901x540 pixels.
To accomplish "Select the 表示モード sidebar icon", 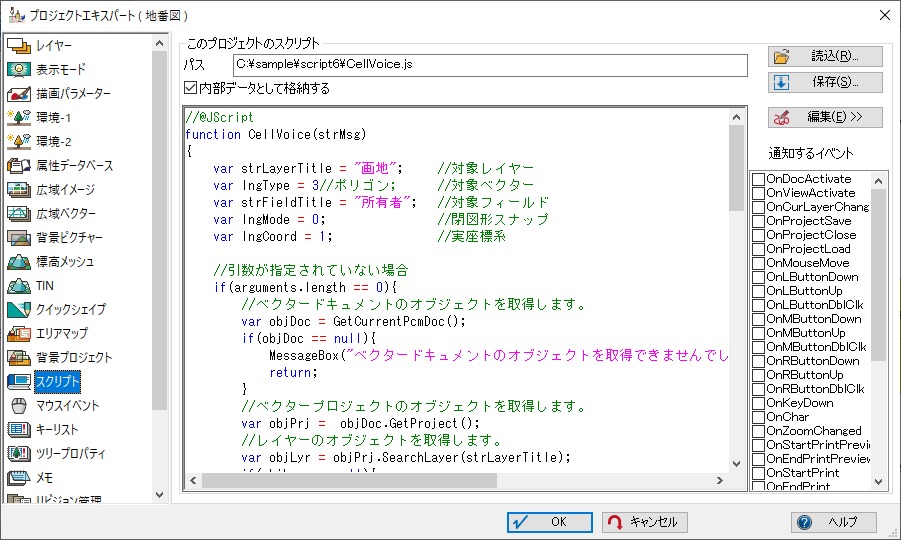I will click(18, 70).
